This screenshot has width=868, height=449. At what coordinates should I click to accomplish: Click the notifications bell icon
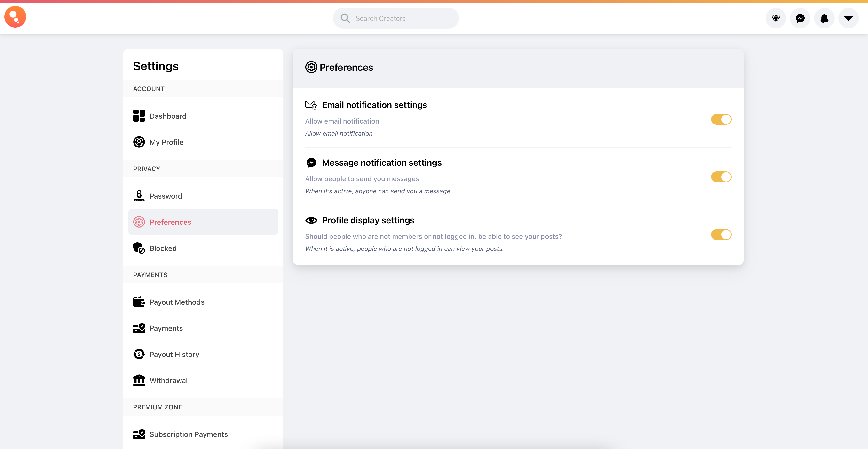pos(824,18)
